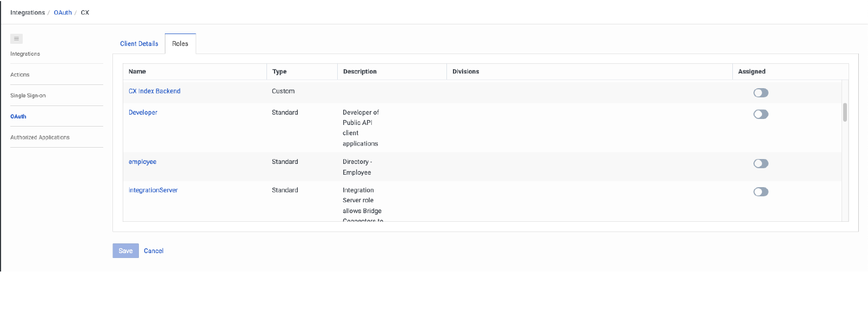This screenshot has height=311, width=868.
Task: Enable the Developer role assignment toggle
Action: tap(760, 114)
